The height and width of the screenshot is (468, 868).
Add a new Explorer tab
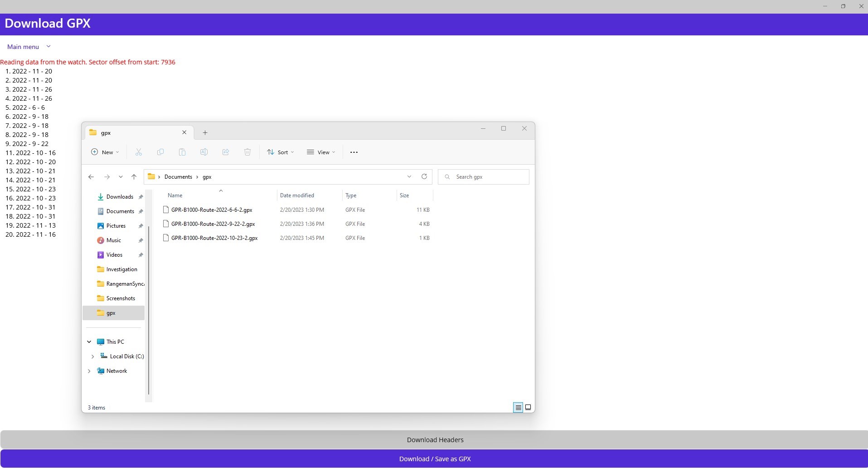205,133
